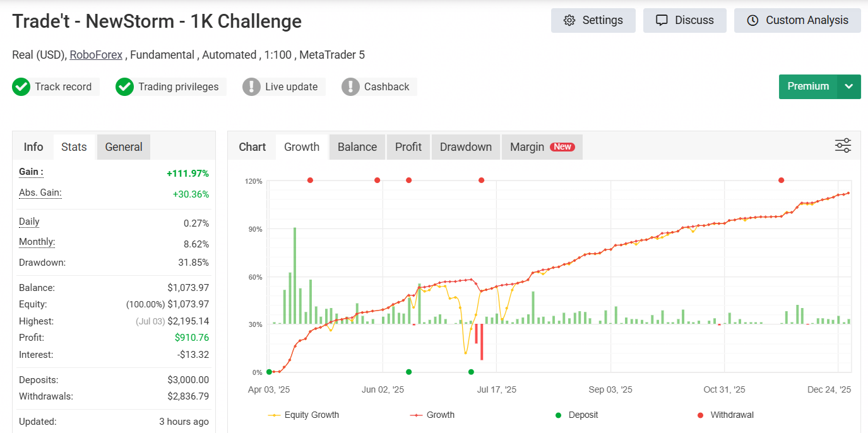
Task: Switch to the Drawdown chart tab
Action: pyautogui.click(x=465, y=147)
